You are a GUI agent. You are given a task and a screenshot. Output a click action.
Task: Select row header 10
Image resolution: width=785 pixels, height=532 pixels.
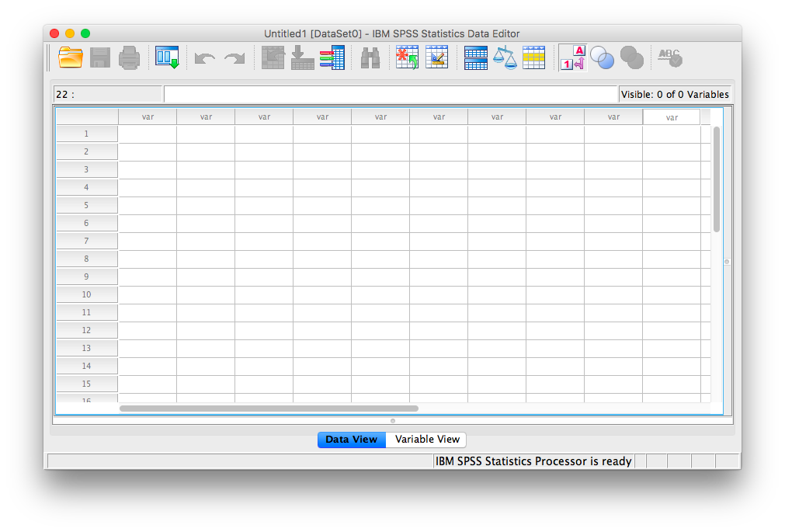(x=87, y=294)
